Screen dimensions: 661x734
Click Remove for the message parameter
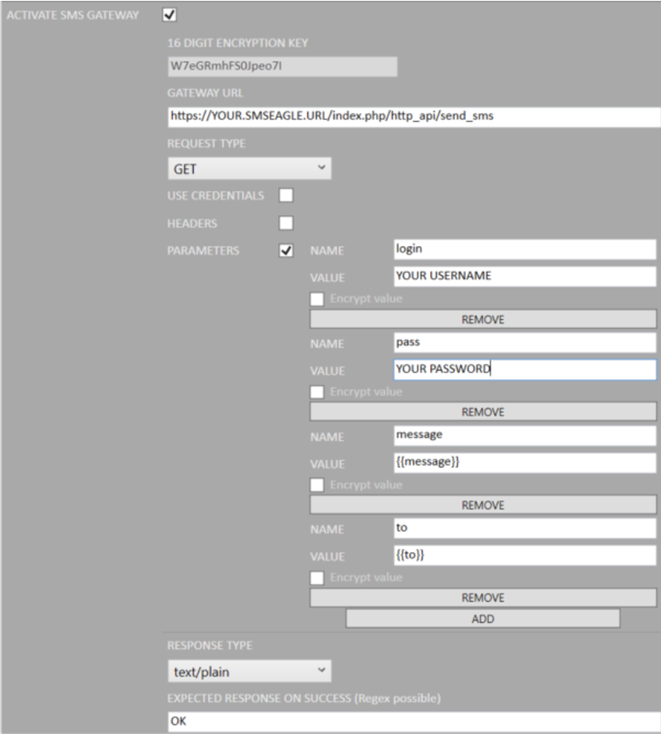click(482, 505)
